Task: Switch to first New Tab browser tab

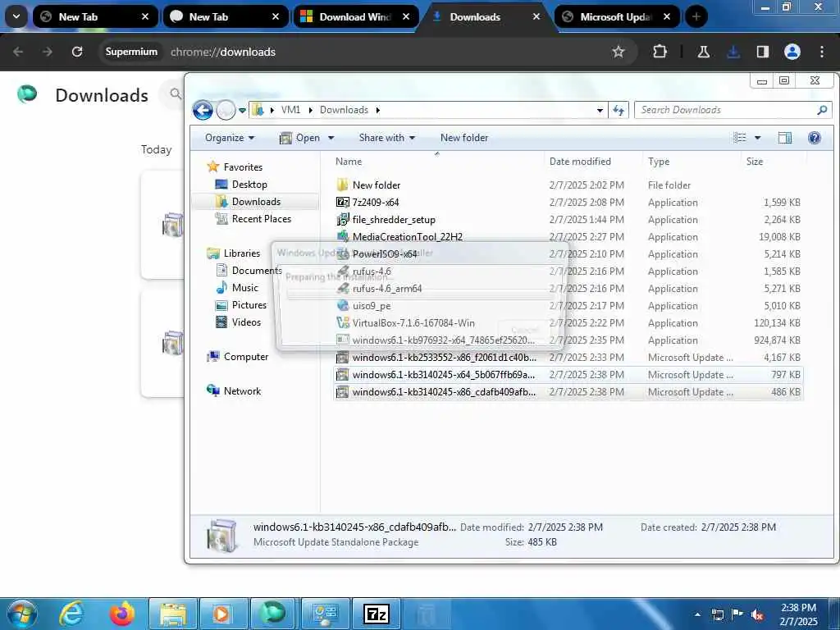Action: click(94, 16)
